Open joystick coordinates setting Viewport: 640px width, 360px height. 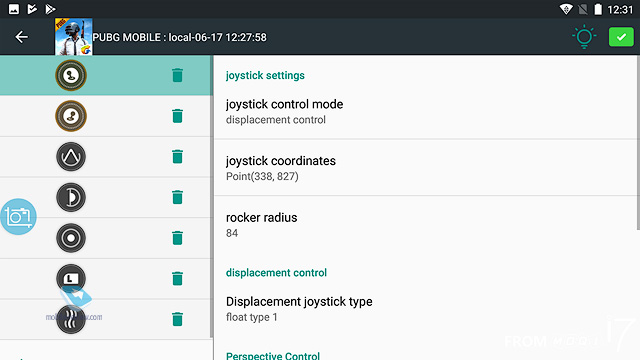coord(425,168)
